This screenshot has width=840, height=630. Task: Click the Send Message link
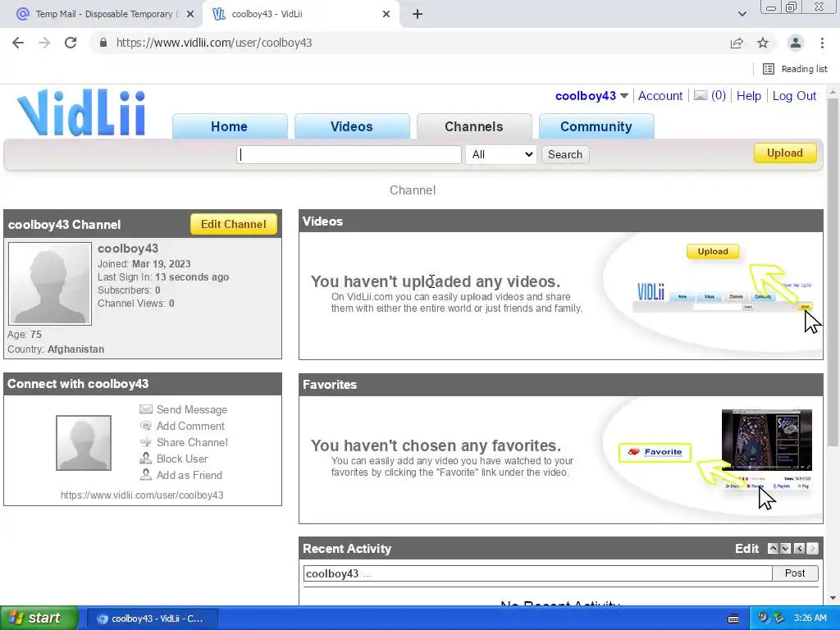pyautogui.click(x=192, y=409)
